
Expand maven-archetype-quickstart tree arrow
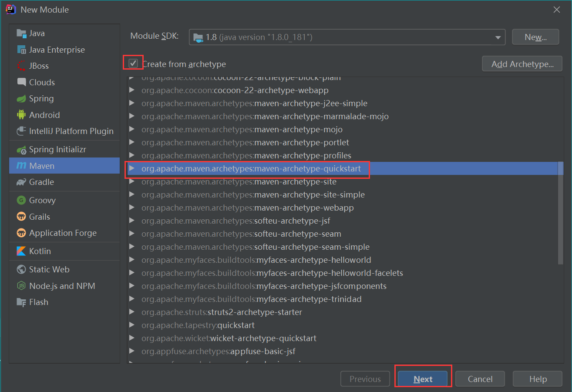tap(132, 168)
